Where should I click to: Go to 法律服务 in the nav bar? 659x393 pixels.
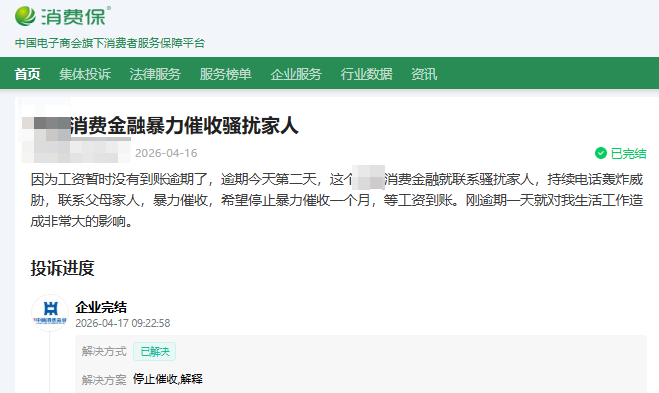(155, 74)
